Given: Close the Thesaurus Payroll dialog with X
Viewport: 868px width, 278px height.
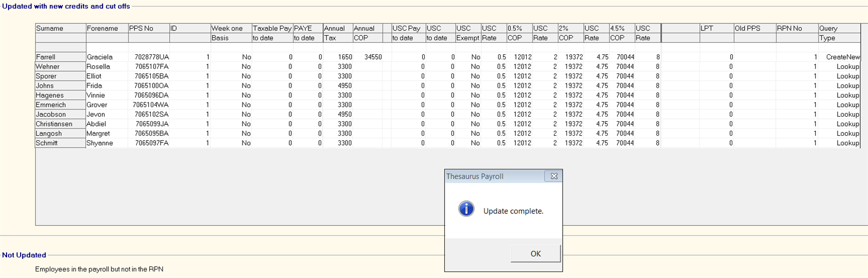Looking at the screenshot, I should pos(554,176).
